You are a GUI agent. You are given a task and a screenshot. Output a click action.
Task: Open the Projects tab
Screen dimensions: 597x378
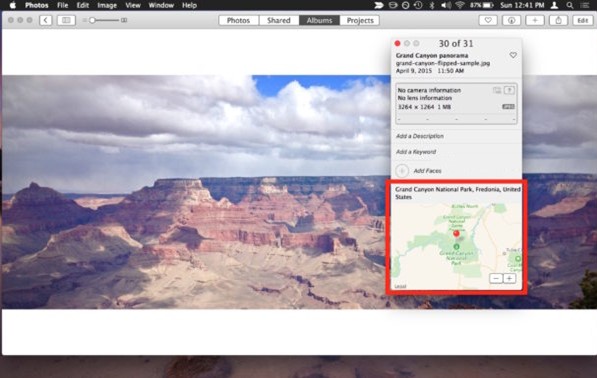tap(360, 21)
